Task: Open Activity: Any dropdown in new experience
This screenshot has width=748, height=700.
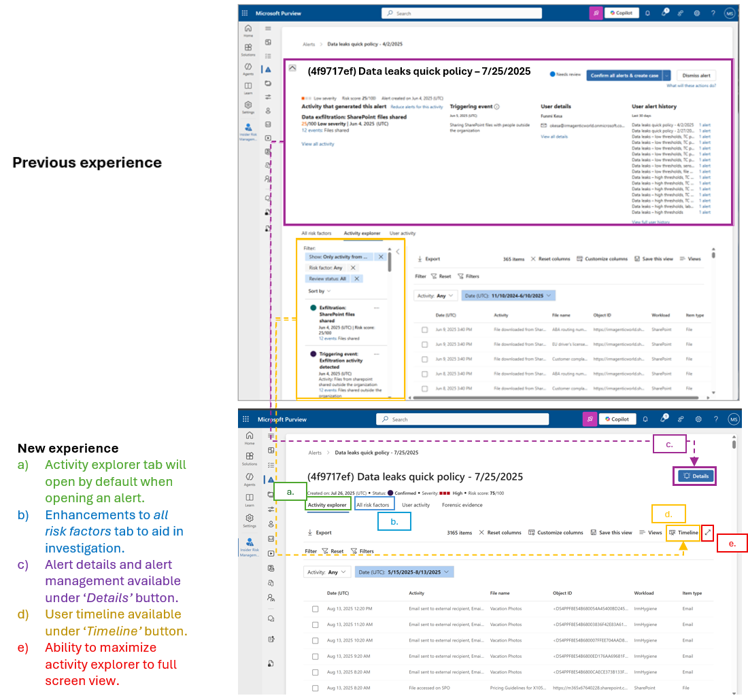Action: [x=327, y=572]
